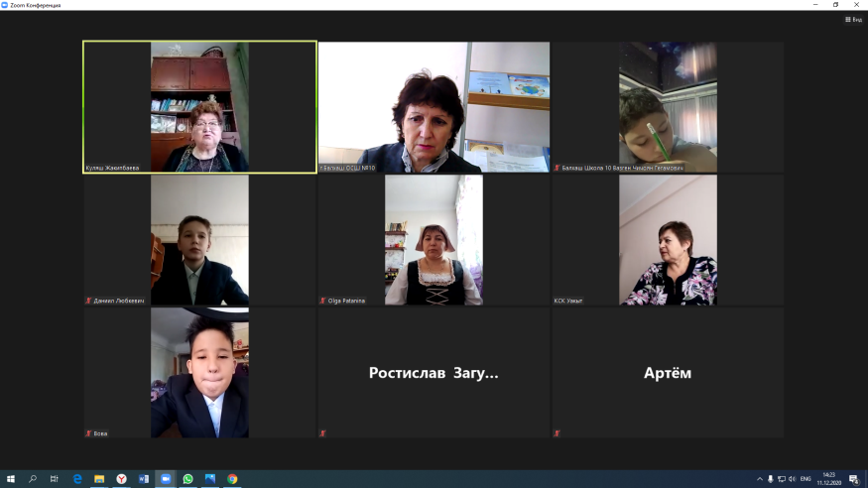Open WhatsApp from the taskbar

click(187, 479)
